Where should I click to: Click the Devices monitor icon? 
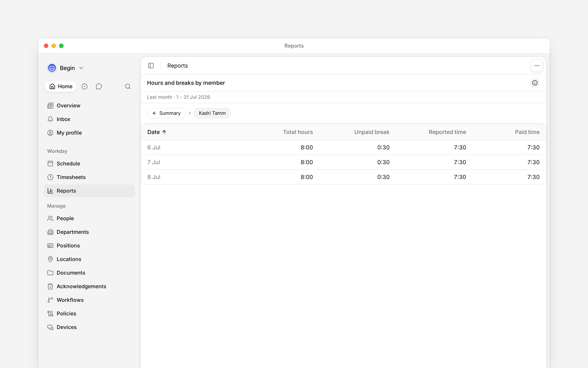50,327
